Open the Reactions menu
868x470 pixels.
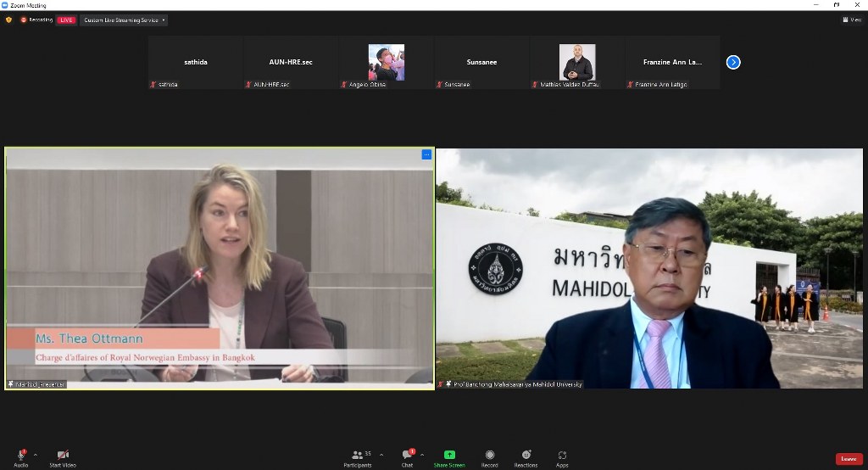point(526,456)
